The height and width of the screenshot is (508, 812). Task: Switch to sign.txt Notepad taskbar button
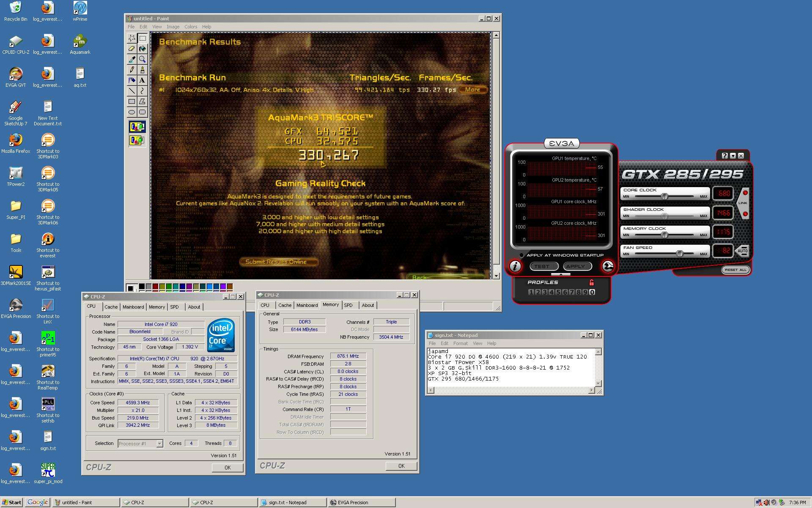292,502
